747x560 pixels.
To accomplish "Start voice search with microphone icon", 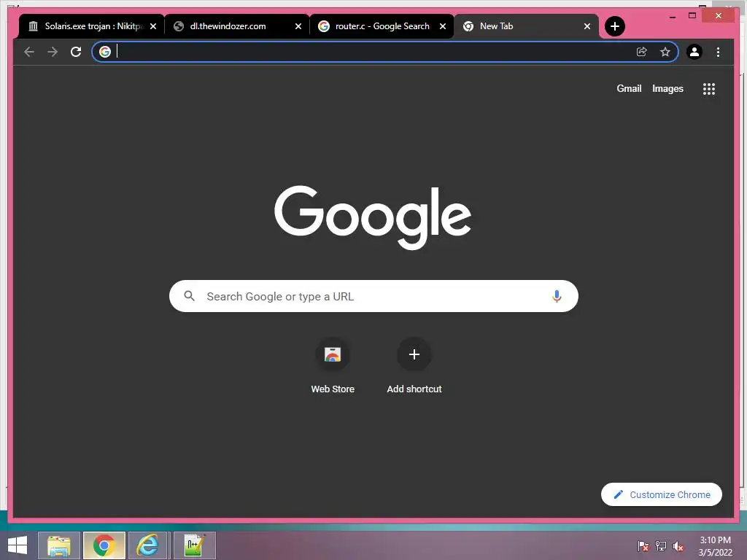I will click(557, 296).
